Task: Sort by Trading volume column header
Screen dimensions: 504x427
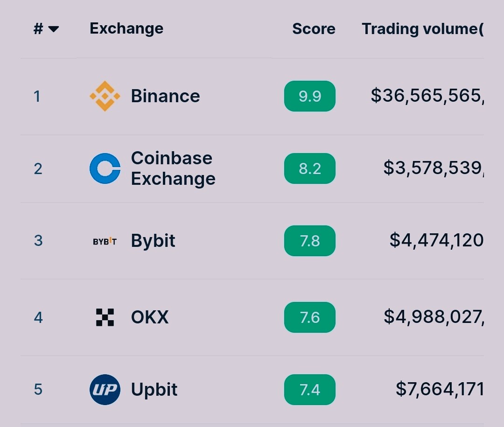Action: point(423,29)
